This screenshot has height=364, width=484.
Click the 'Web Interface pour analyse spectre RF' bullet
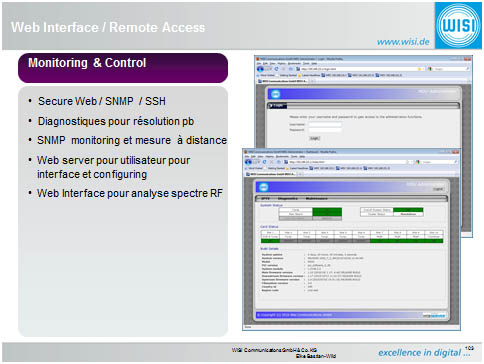point(130,193)
